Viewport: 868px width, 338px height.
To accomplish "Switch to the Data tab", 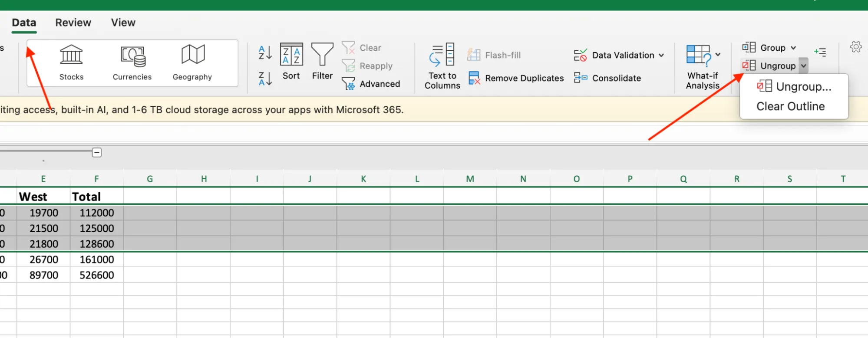I will point(24,23).
